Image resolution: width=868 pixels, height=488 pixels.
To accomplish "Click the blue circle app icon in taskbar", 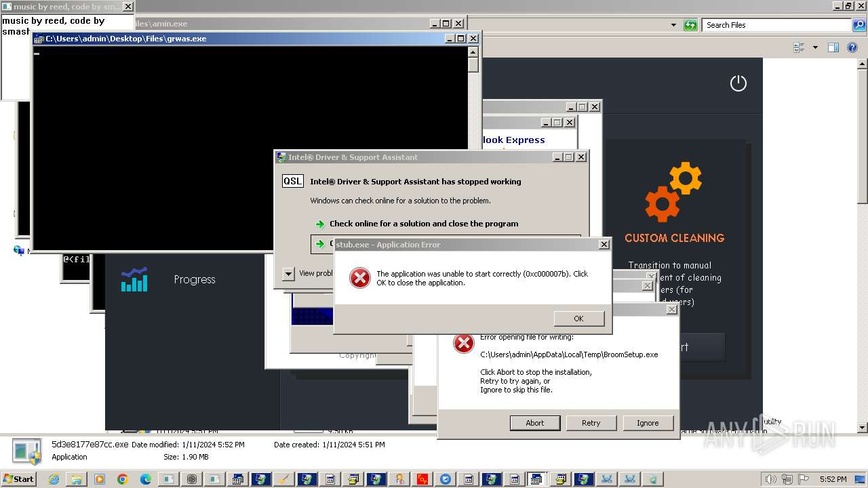I will pos(445,479).
